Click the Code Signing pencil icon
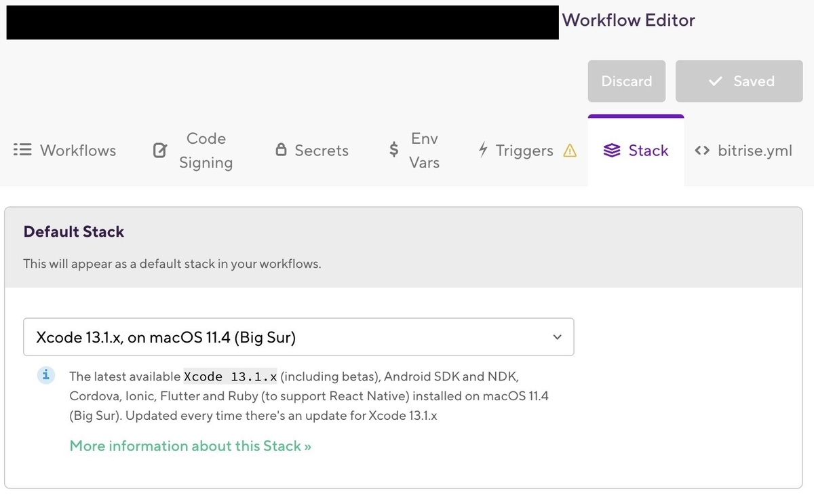Screen dimensions: 814x504 [159, 151]
